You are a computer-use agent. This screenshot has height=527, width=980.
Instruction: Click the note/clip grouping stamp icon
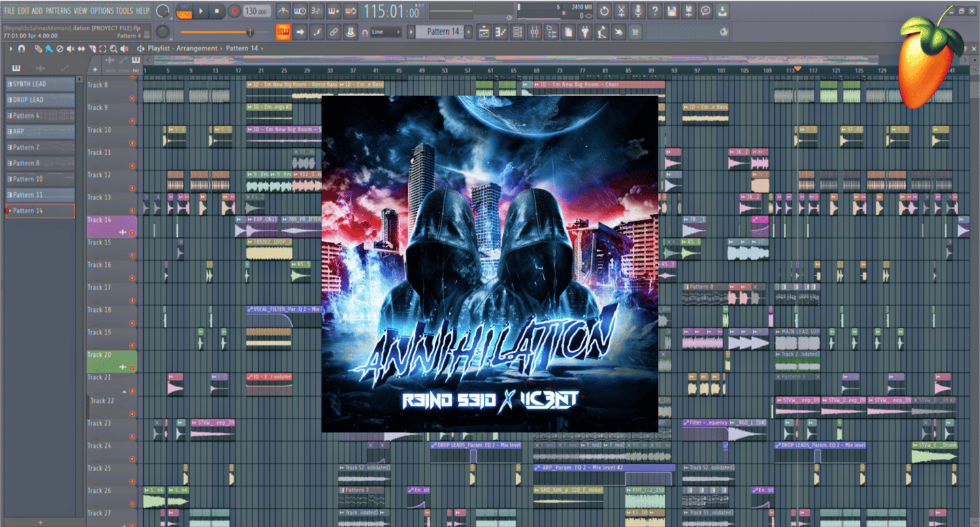pyautogui.click(x=351, y=32)
